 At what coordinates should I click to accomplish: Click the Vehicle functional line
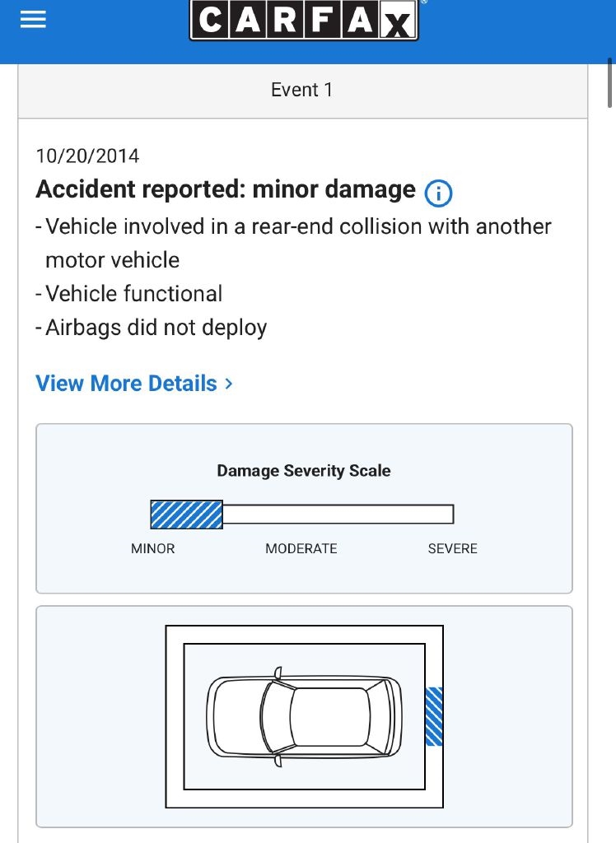click(133, 294)
